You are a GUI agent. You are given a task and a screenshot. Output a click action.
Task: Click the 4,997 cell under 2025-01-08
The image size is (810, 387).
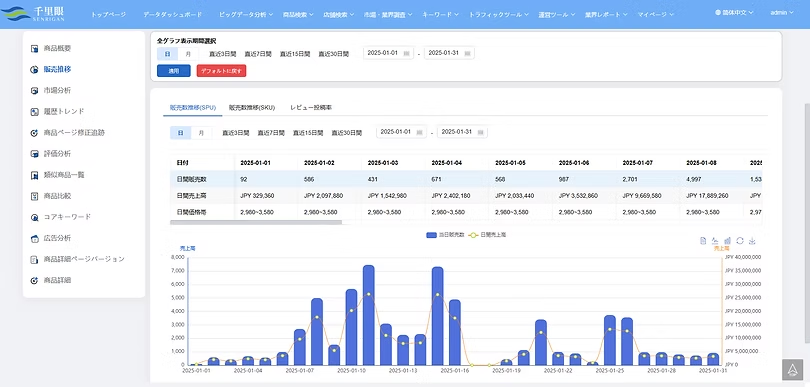(712, 179)
